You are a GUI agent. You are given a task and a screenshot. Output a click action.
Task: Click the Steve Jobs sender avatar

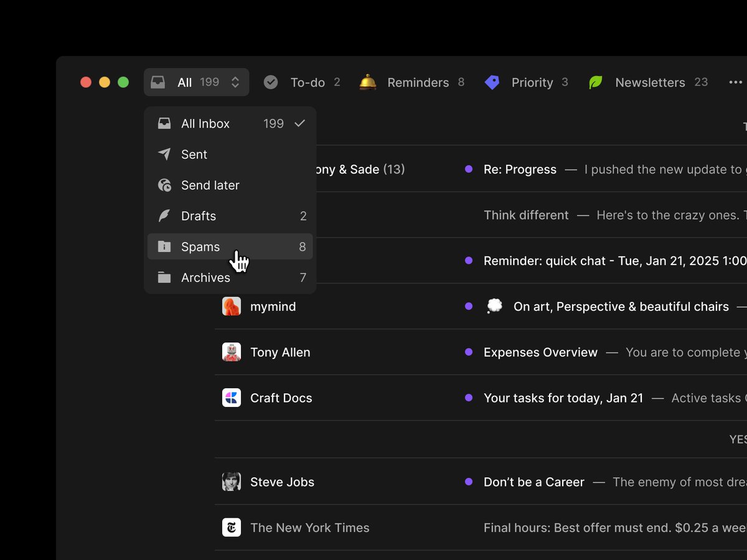pyautogui.click(x=232, y=482)
